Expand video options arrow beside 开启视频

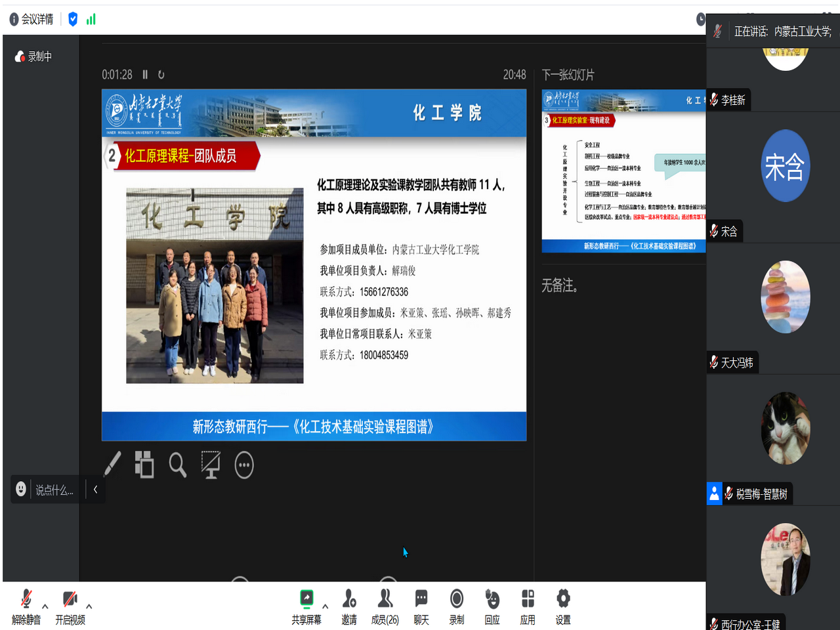(x=89, y=606)
